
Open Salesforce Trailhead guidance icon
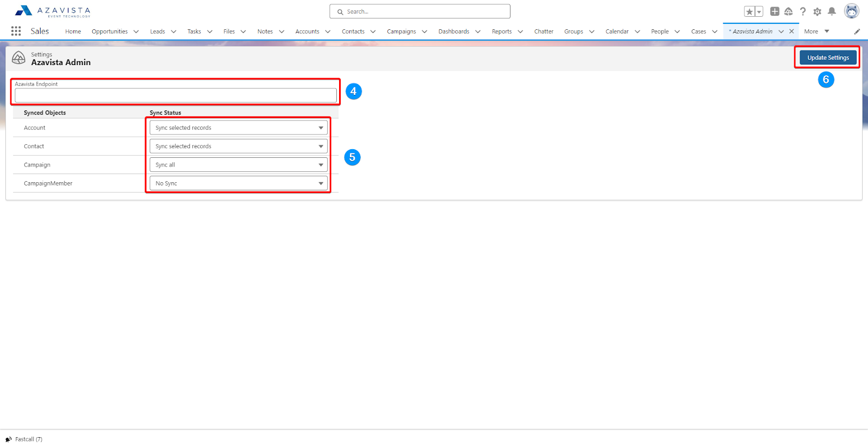pos(789,11)
